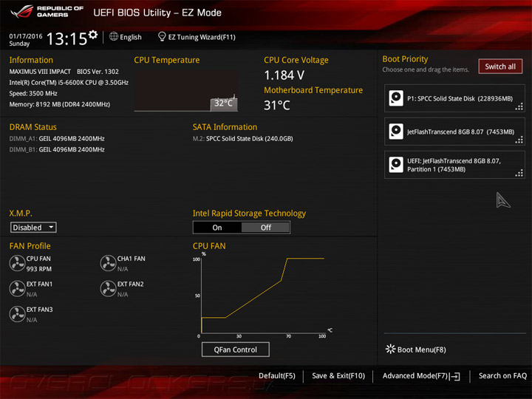The height and width of the screenshot is (399, 532).
Task: Click DIMM_B1 GEIL 4096MB 2400MHz entry
Action: 57,149
